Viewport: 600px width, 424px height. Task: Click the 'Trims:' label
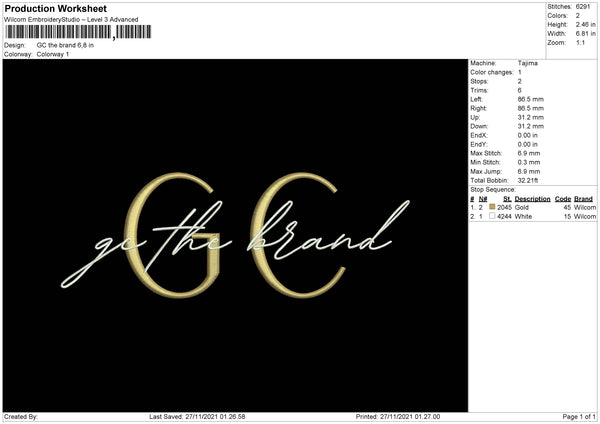point(479,90)
